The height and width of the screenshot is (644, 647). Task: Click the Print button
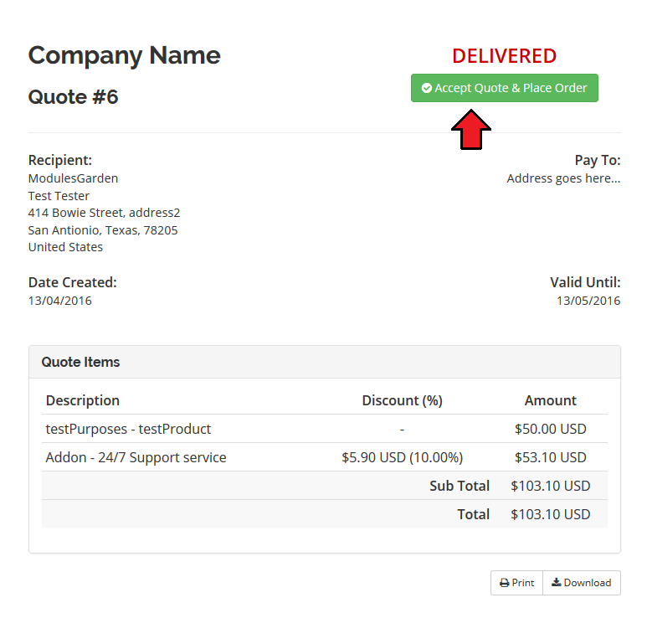(x=516, y=583)
